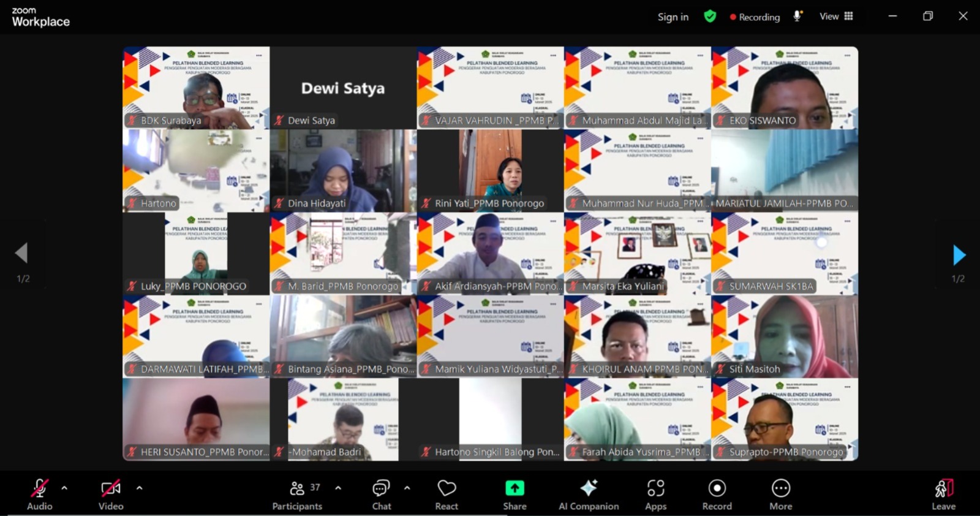Select Dina Hidayati's video tile
Image resolution: width=980 pixels, height=516 pixels.
(343, 170)
